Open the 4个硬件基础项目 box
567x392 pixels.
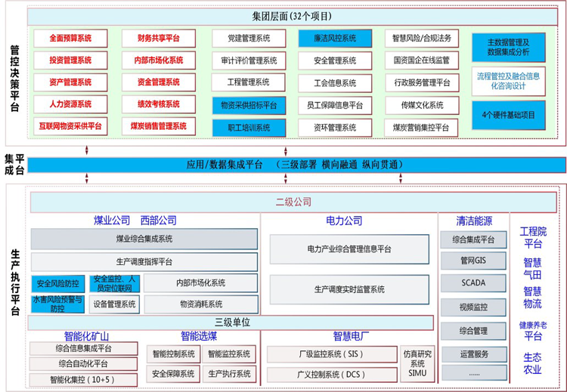click(507, 115)
